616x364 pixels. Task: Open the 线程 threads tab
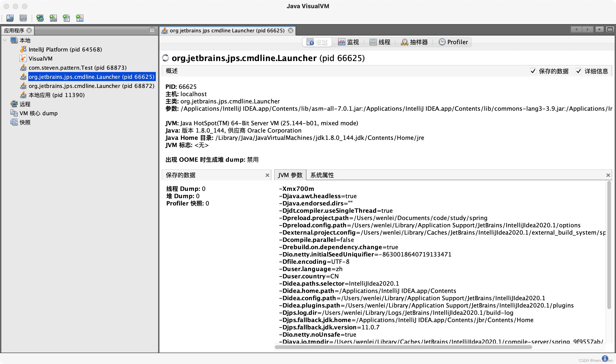(x=380, y=42)
